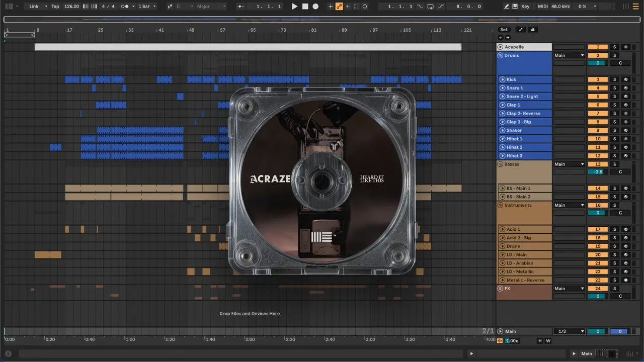Click the Drums track pan C control
This screenshot has height=362, width=644.
tap(620, 63)
